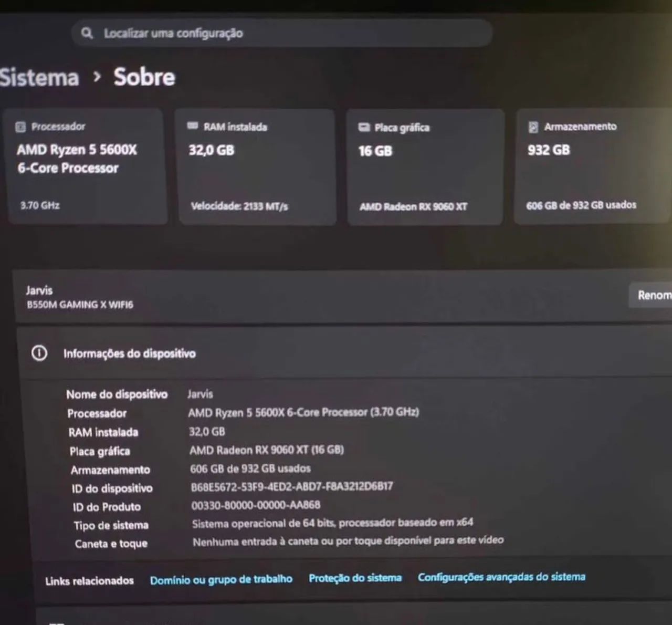Viewport: 672px width, 625px height.
Task: Click '606 GB de 932 GB usados' in storage card
Action: pyautogui.click(x=581, y=205)
